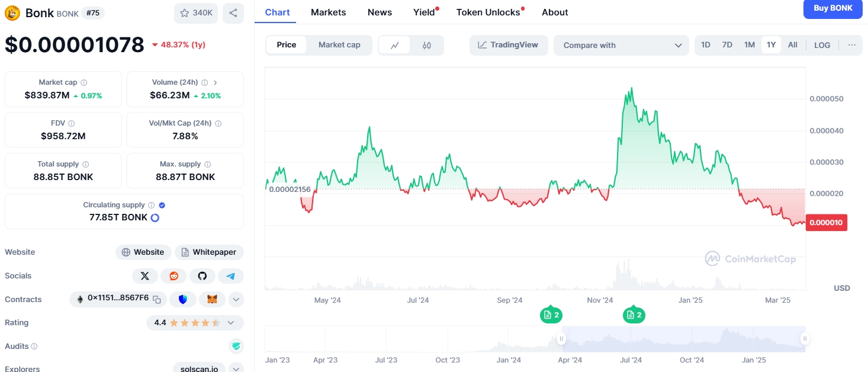Select candlestick chart type

pyautogui.click(x=427, y=45)
